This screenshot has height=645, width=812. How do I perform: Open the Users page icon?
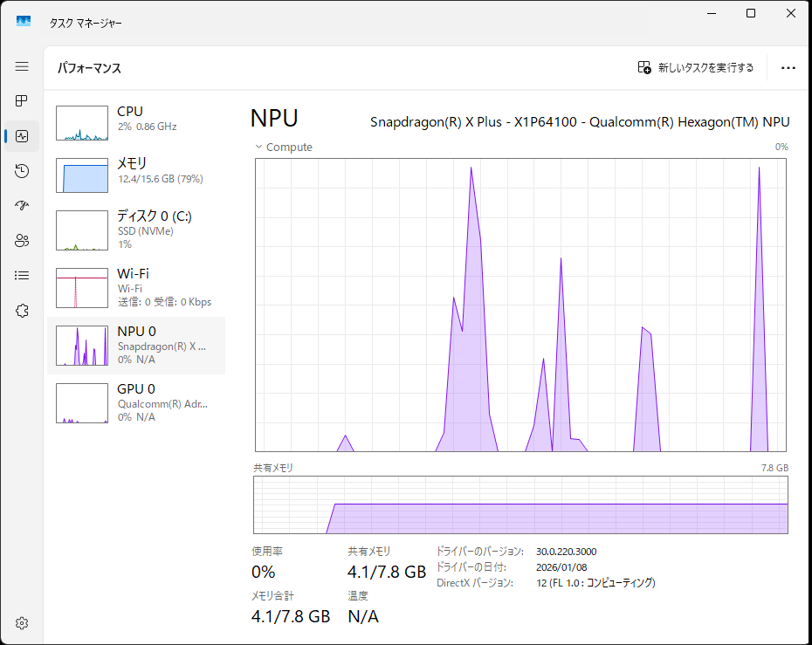point(22,241)
